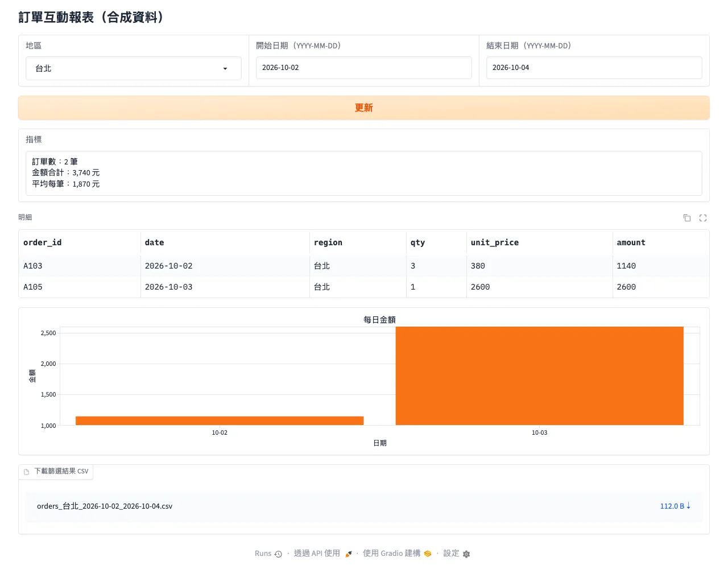Open the 地區 dropdown showing 台北
Viewport: 728px width, 569px height.
tap(134, 68)
